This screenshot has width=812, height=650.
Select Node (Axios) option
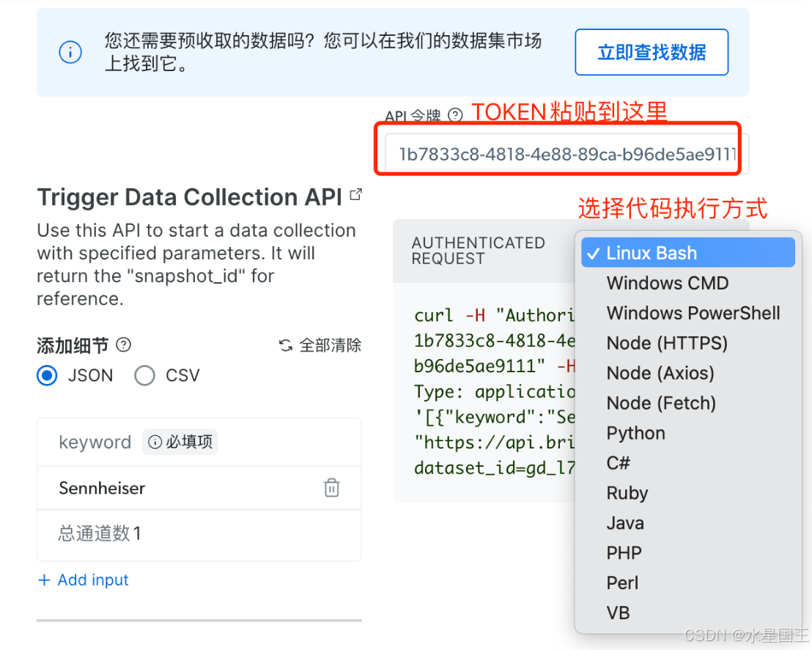click(x=687, y=373)
